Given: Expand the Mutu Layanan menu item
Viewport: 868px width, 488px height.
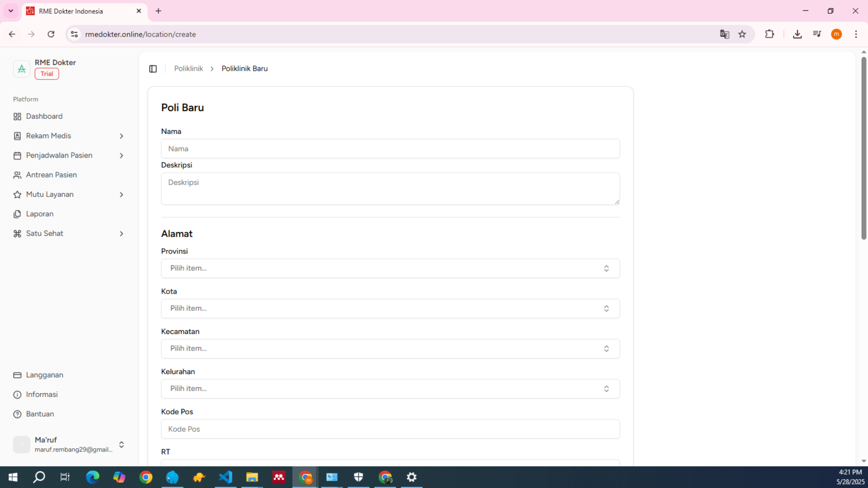Looking at the screenshot, I should [x=68, y=194].
